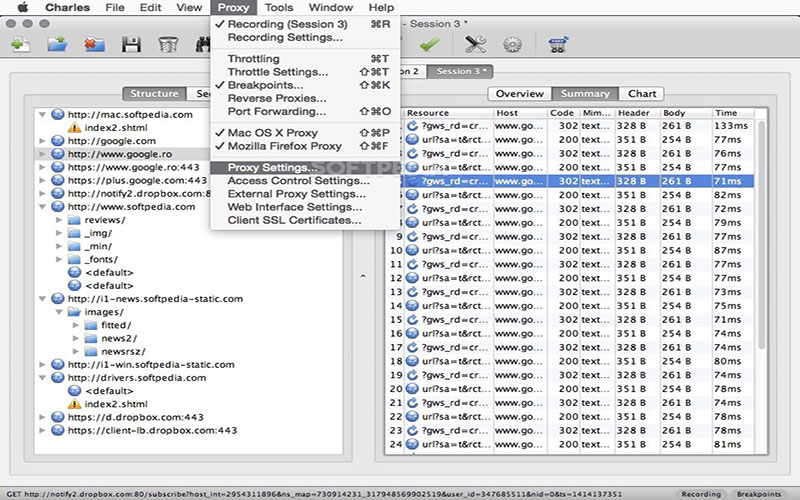This screenshot has height=500, width=800.
Task: Expand the http://i1-win.softpedia-static.com node
Action: (x=42, y=365)
